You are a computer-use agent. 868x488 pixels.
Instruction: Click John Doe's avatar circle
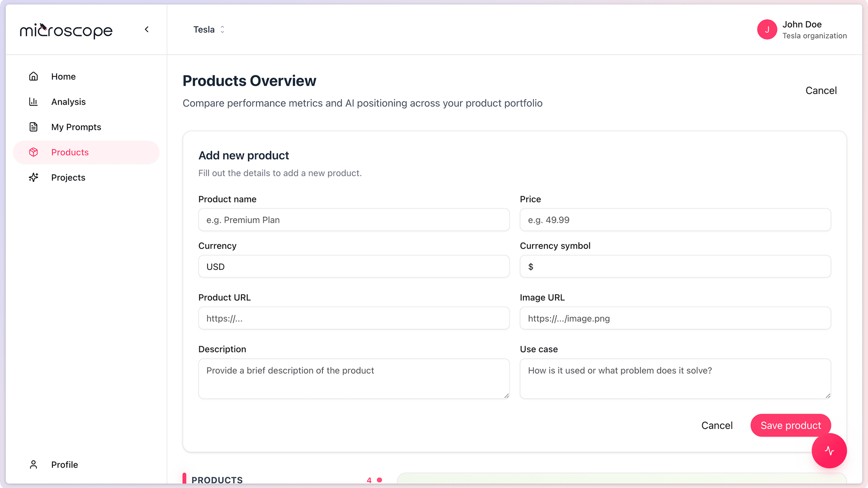click(x=767, y=29)
